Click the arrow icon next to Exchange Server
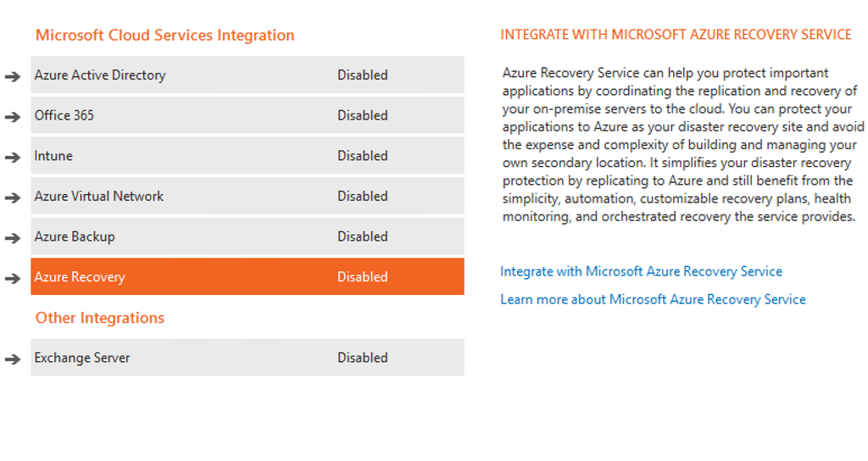Screen dimensions: 868x461 point(13,359)
